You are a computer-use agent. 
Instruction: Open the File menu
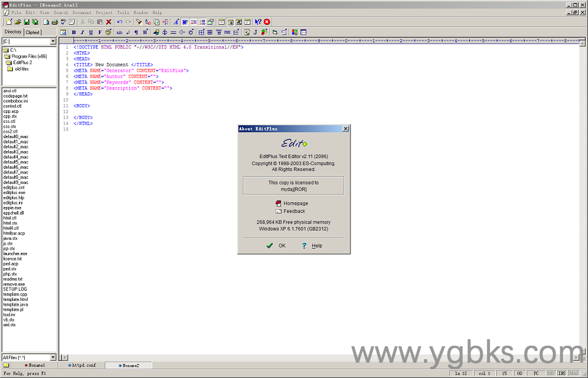tap(16, 12)
